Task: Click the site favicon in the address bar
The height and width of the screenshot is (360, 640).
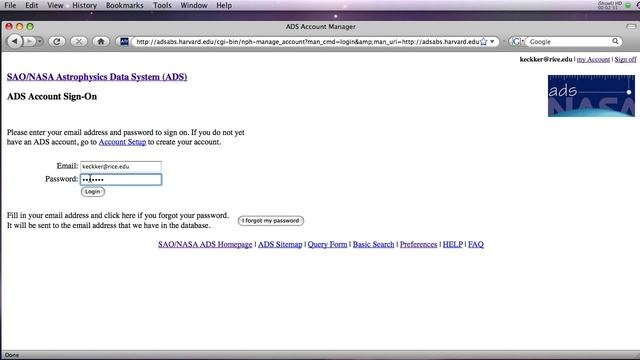Action: click(124, 42)
